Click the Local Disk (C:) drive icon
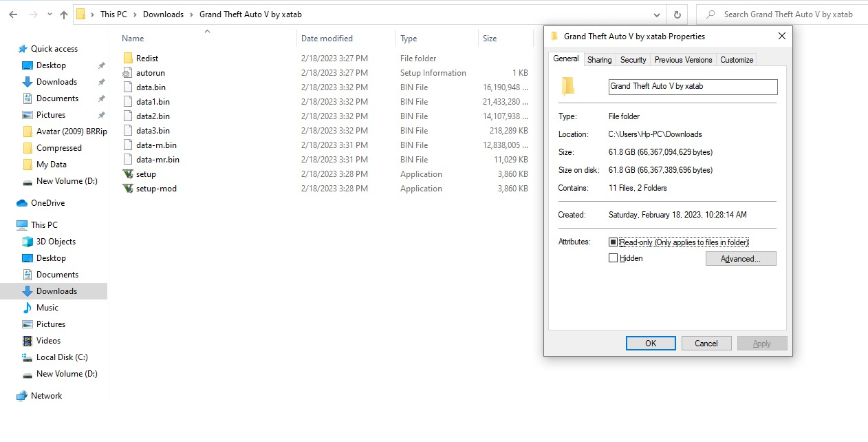 (x=28, y=357)
